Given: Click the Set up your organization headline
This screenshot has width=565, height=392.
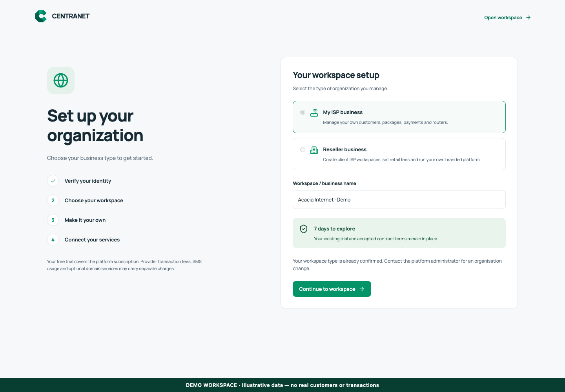Looking at the screenshot, I should point(95,125).
